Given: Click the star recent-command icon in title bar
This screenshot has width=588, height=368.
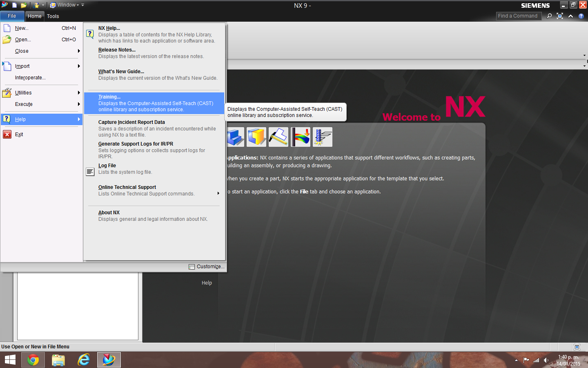Looking at the screenshot, I should pyautogui.click(x=36, y=5).
